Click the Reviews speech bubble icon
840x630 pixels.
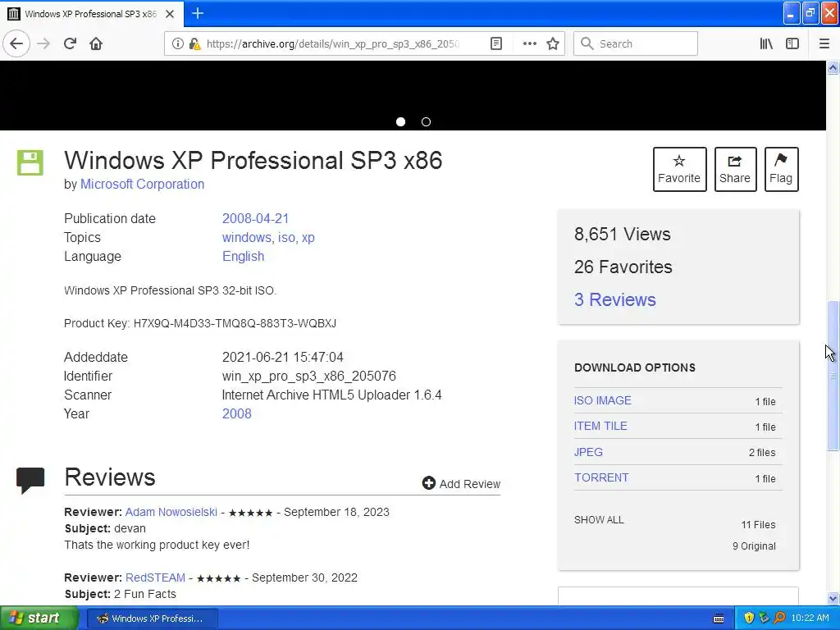click(30, 480)
